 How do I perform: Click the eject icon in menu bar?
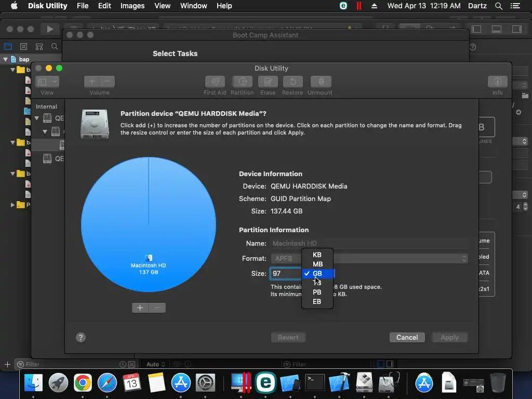coord(374,6)
